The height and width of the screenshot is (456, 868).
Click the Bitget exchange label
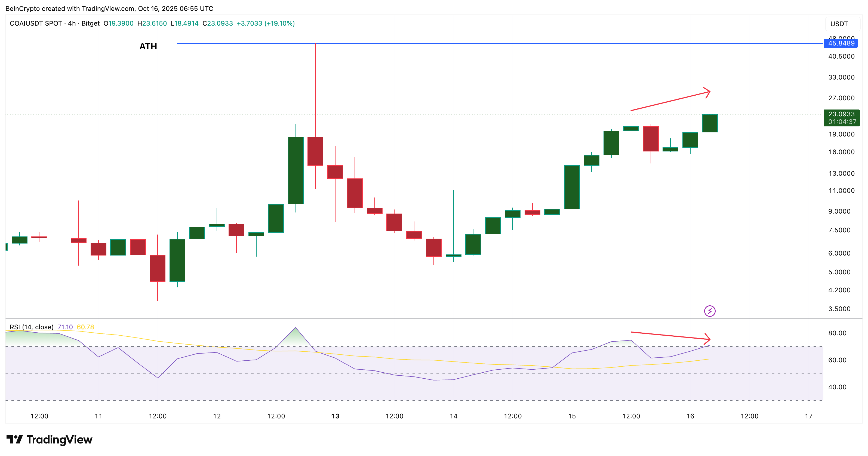tap(90, 23)
